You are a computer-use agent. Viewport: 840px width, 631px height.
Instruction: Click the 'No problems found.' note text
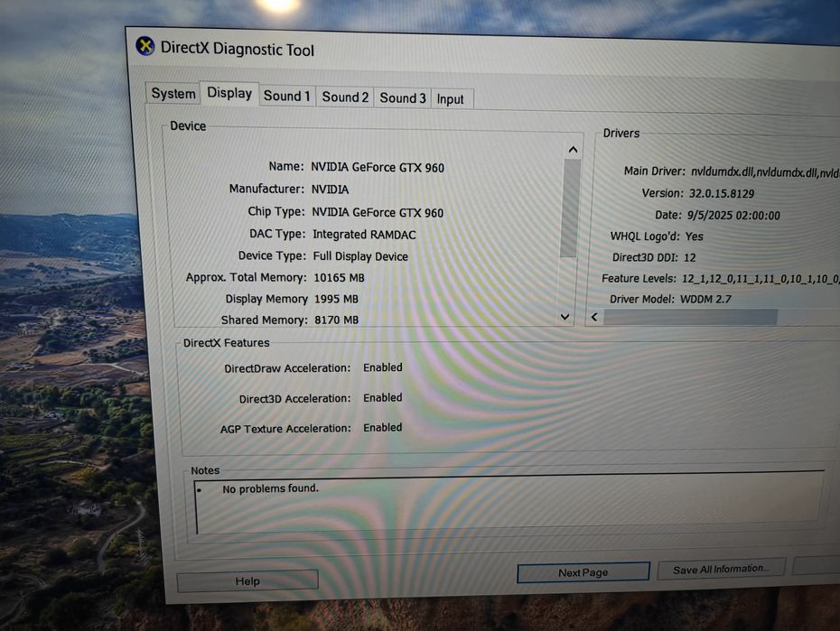point(271,488)
